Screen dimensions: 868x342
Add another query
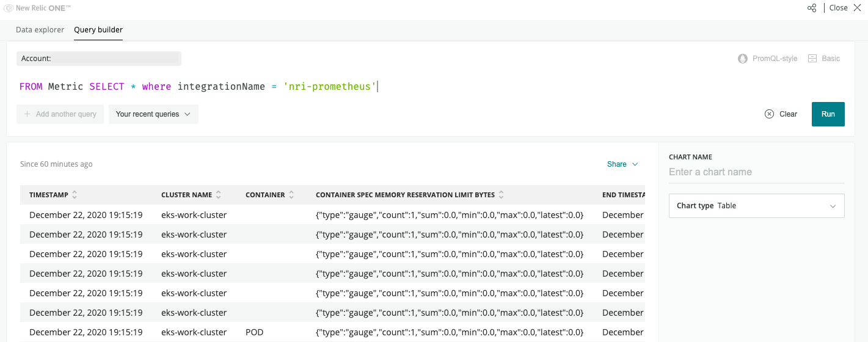[x=60, y=114]
